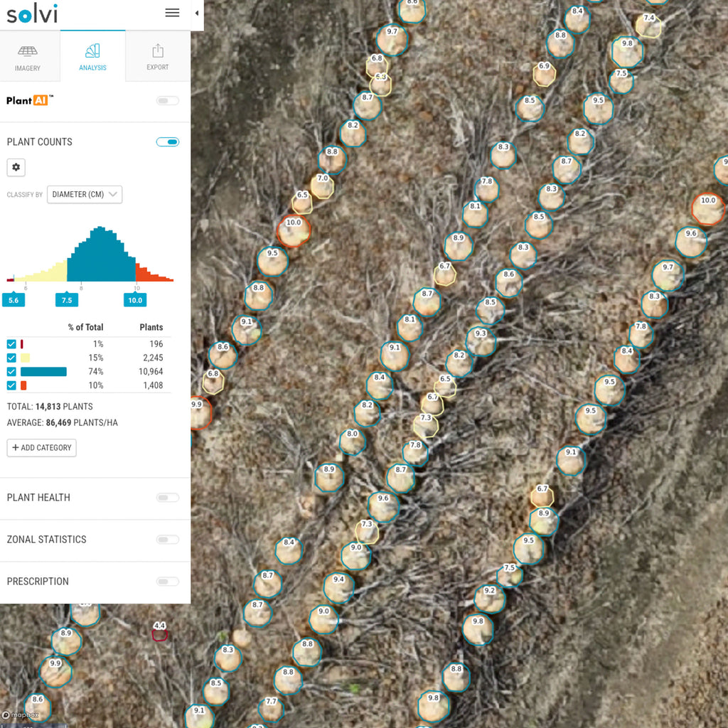This screenshot has width=728, height=728.
Task: Uncheck the orange category checkbox
Action: tap(11, 385)
